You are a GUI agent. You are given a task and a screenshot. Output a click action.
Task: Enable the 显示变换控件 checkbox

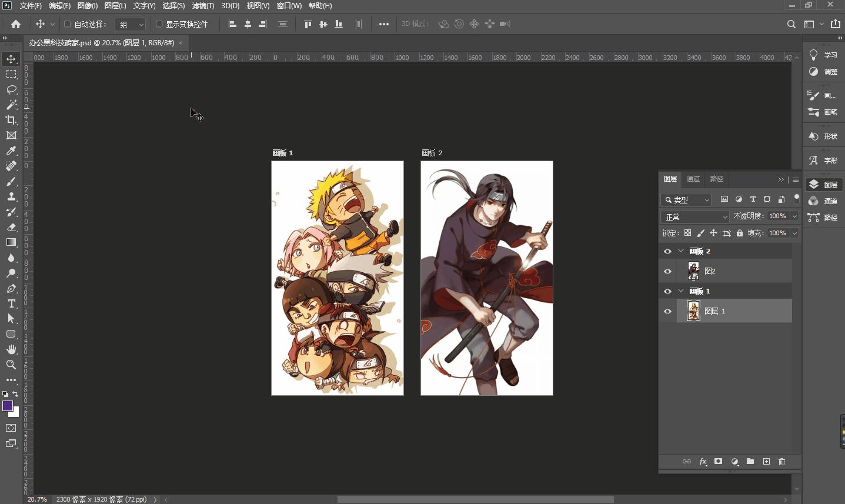159,24
